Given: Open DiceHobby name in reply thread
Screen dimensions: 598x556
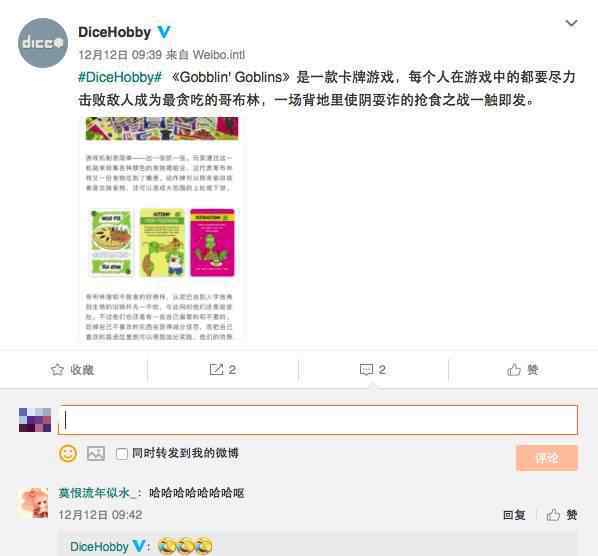Looking at the screenshot, I should tap(99, 546).
